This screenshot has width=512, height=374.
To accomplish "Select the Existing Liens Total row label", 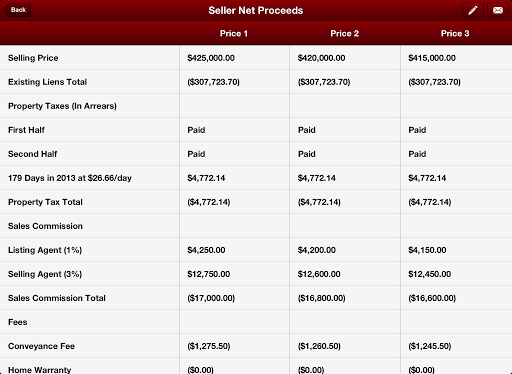I will [x=47, y=82].
